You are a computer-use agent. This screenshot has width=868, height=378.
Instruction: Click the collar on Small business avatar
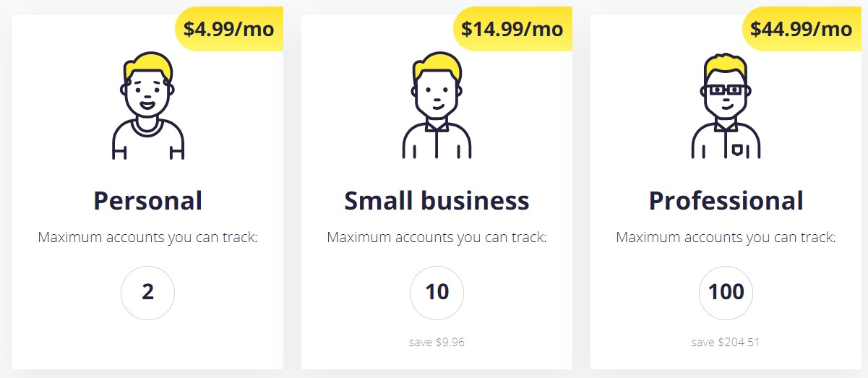coord(437,125)
